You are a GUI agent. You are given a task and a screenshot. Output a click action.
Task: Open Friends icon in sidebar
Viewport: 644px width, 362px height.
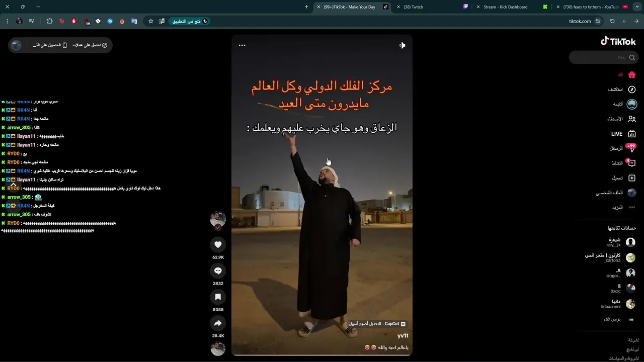click(x=632, y=119)
